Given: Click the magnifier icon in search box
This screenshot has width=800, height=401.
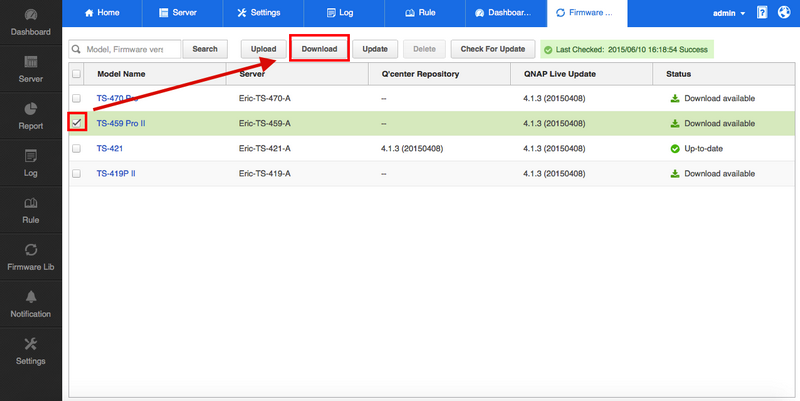Looking at the screenshot, I should point(77,49).
